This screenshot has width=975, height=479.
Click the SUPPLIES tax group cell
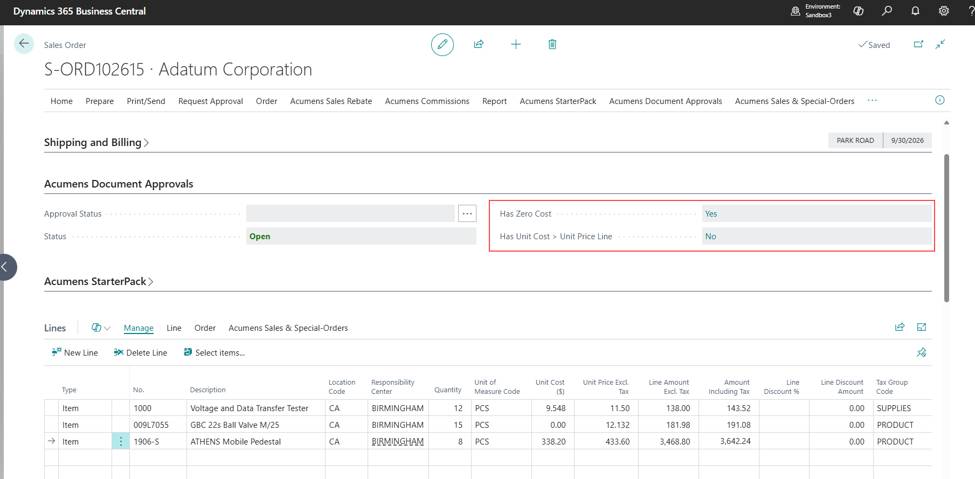902,408
